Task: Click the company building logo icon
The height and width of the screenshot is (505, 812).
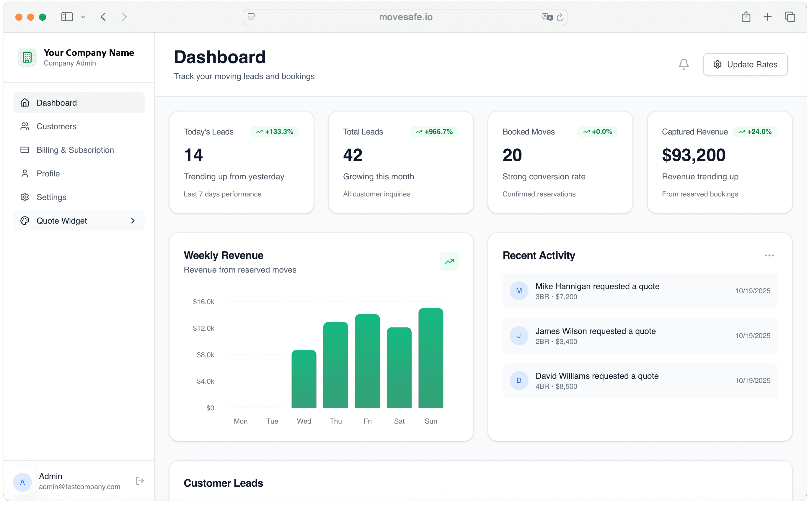Action: pos(27,57)
